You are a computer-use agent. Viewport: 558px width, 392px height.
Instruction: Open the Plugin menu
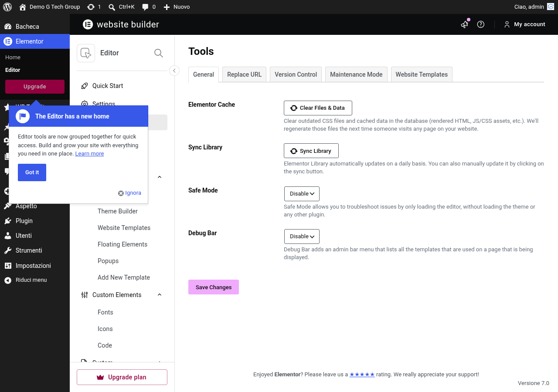point(35,221)
